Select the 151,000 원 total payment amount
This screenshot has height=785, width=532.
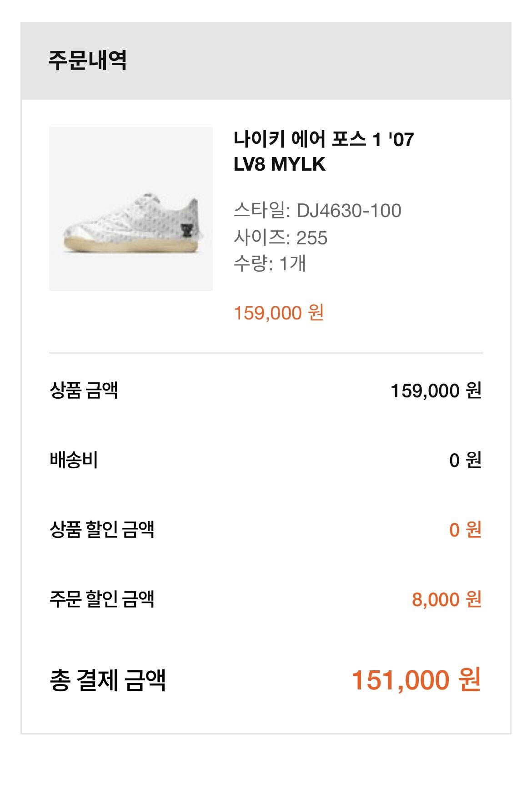pos(416,680)
